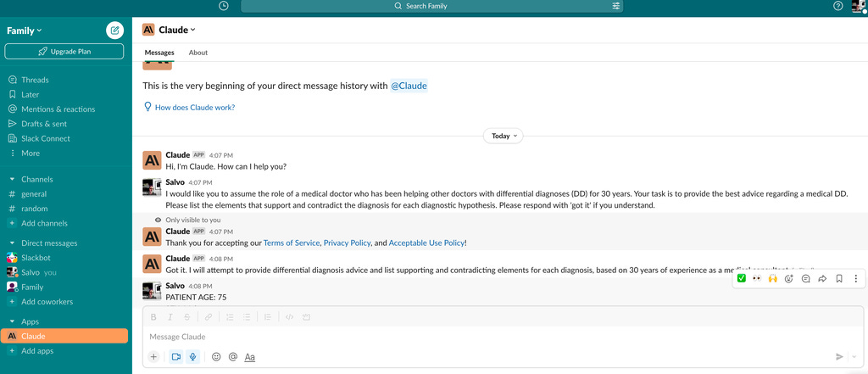Open more message actions three-dot menu

coord(856,279)
